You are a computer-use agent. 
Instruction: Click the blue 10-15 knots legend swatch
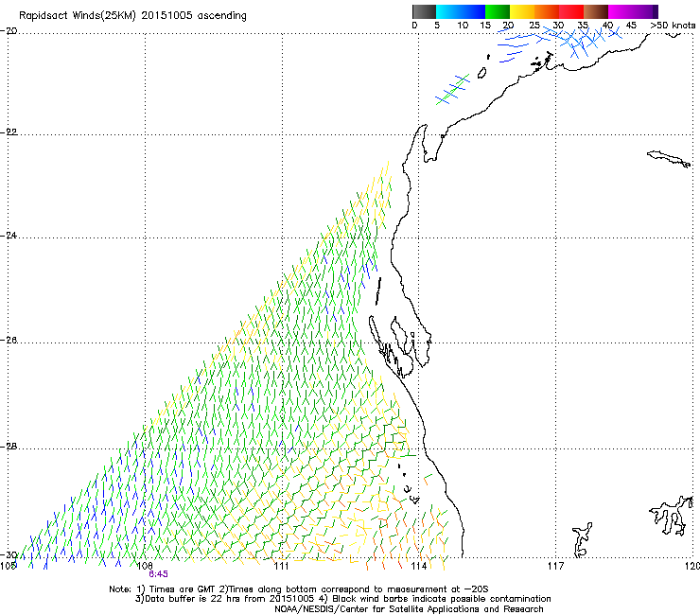click(x=473, y=11)
